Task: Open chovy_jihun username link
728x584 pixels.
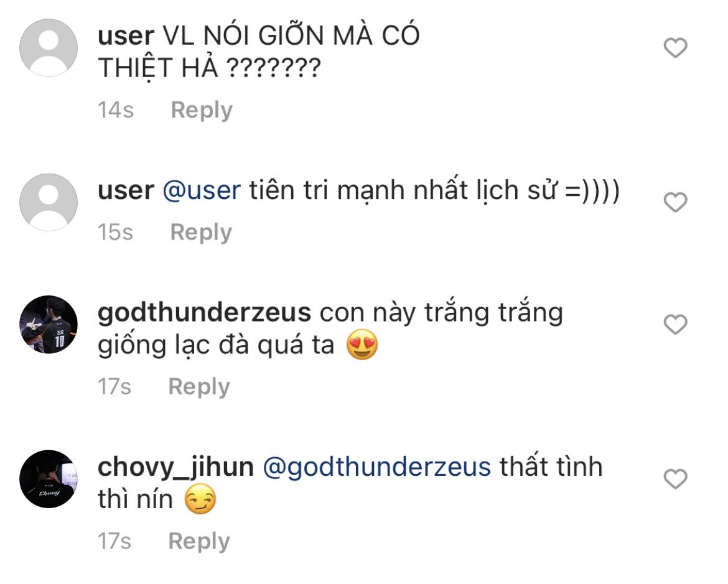Action: 176,468
